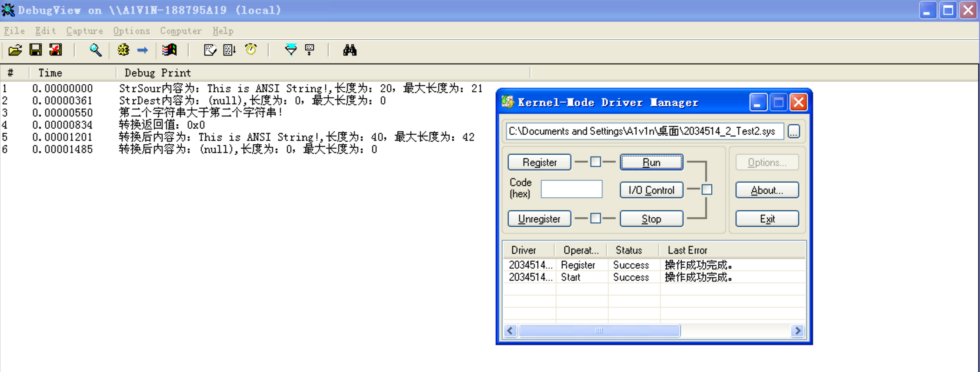Click the magnifying glass toolbar icon
Viewport: 980px width, 372px height.
95,50
